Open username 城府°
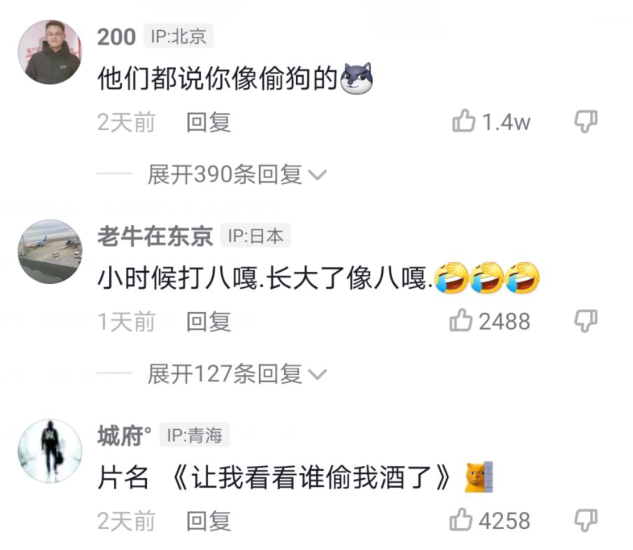Image resolution: width=633 pixels, height=550 pixels. coord(125,436)
